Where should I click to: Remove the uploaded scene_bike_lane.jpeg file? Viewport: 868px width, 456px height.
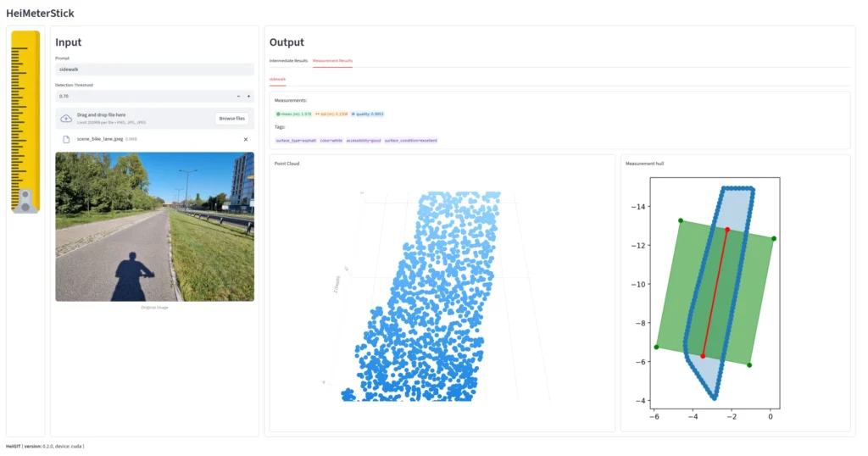[x=246, y=140]
